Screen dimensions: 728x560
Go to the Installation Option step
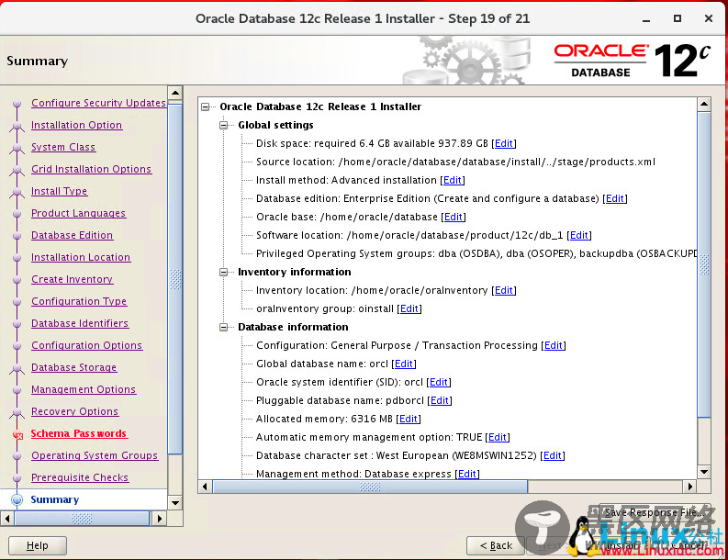pos(76,125)
